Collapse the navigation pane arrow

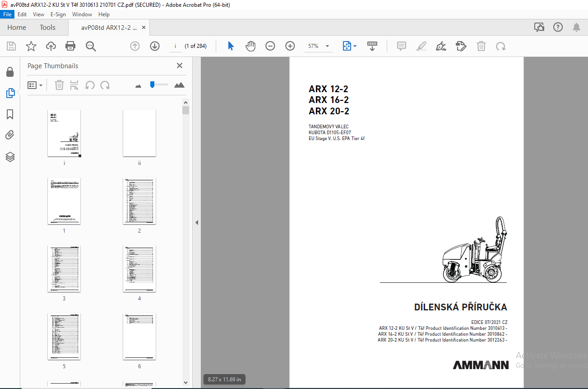click(x=197, y=222)
